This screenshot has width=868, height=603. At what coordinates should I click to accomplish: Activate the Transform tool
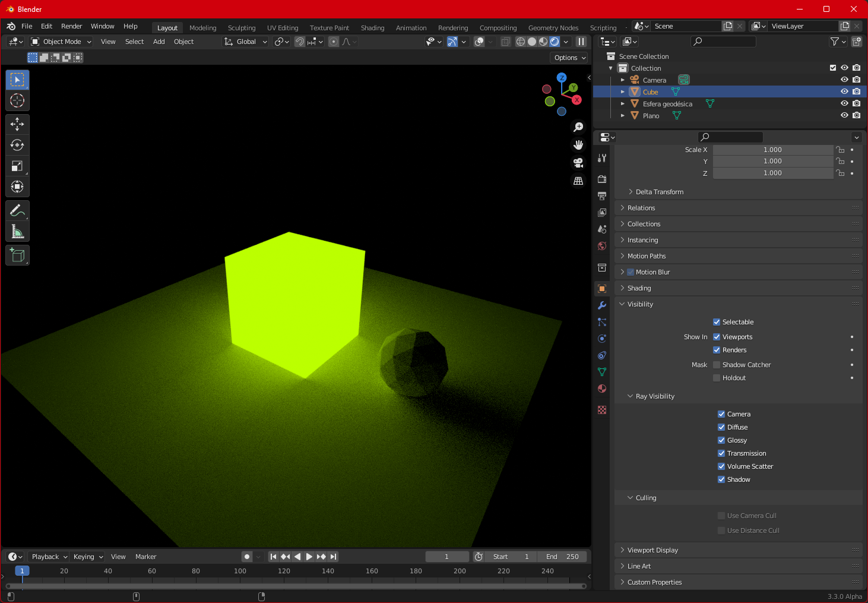17,187
